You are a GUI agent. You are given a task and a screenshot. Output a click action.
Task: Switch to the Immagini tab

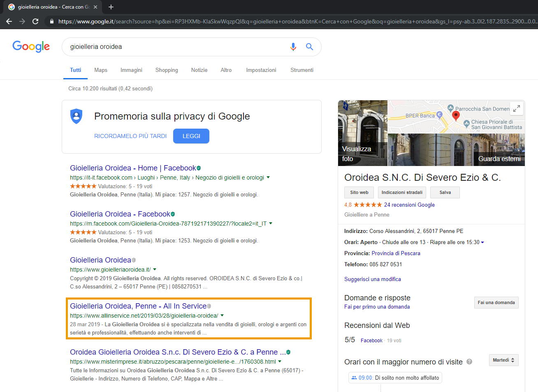[x=131, y=70]
